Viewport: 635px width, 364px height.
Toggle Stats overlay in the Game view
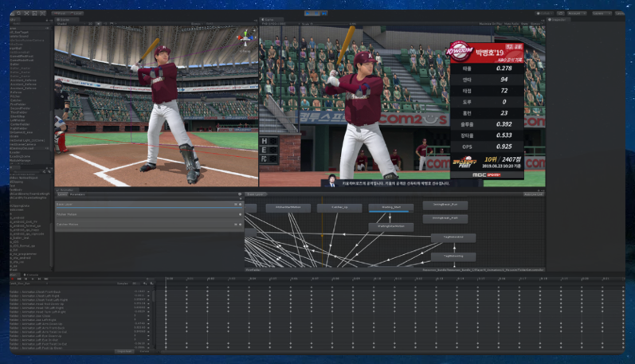point(524,23)
